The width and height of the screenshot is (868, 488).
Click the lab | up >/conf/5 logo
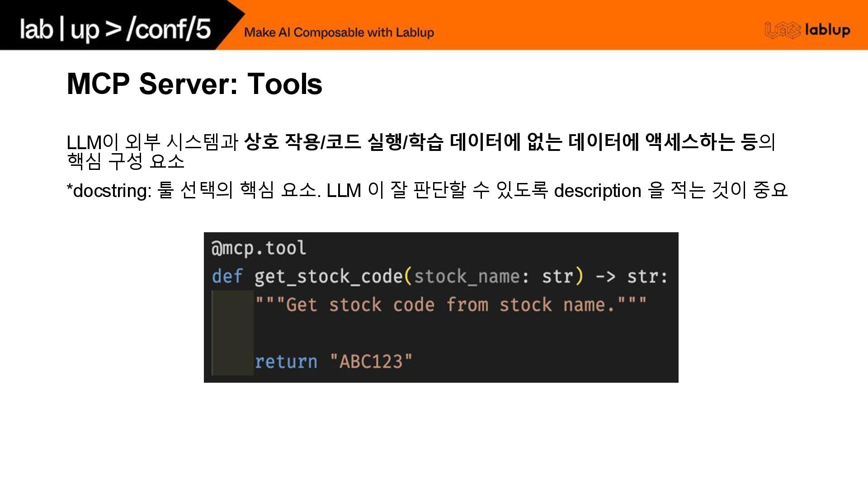pyautogui.click(x=115, y=29)
